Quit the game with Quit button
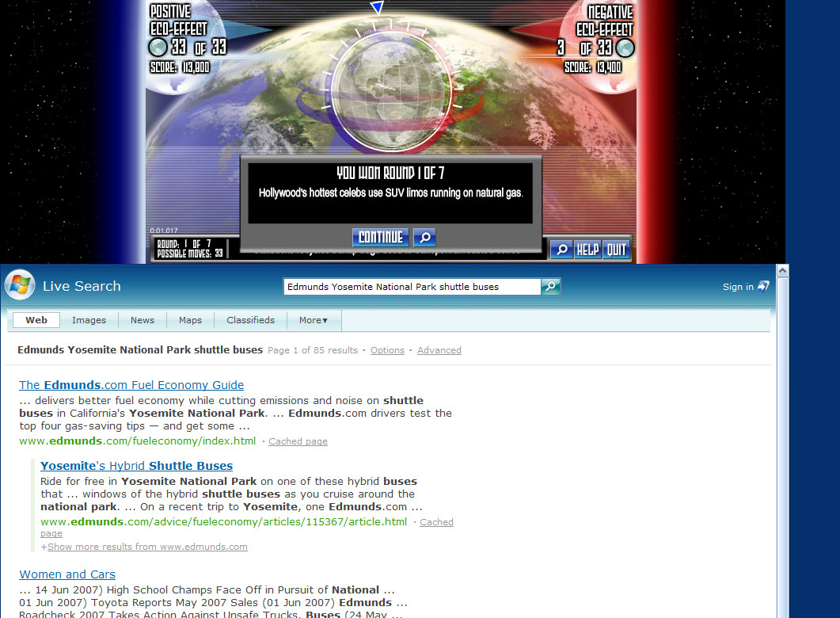 (x=616, y=250)
